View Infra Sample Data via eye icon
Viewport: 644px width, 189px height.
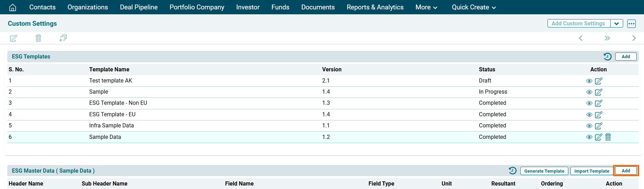pyautogui.click(x=589, y=126)
